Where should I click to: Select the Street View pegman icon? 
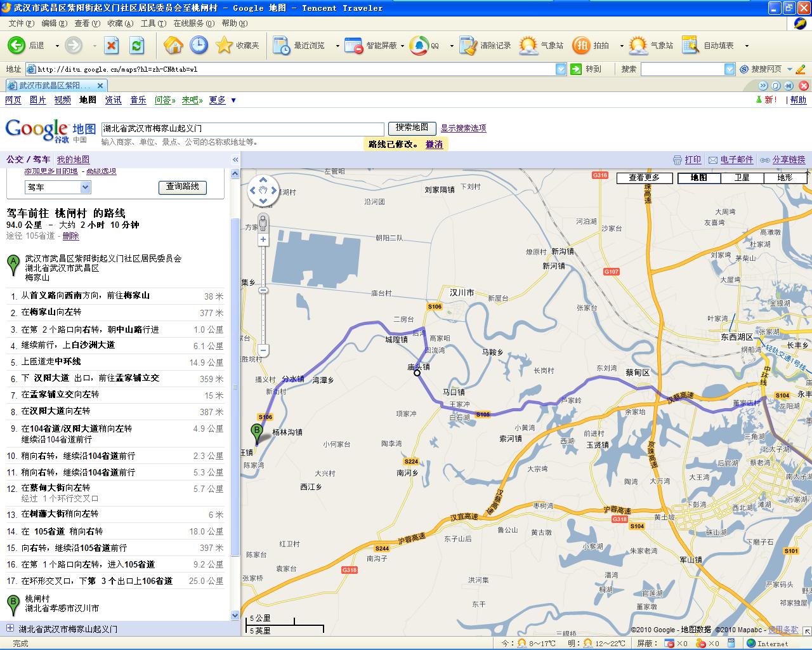coord(263,223)
